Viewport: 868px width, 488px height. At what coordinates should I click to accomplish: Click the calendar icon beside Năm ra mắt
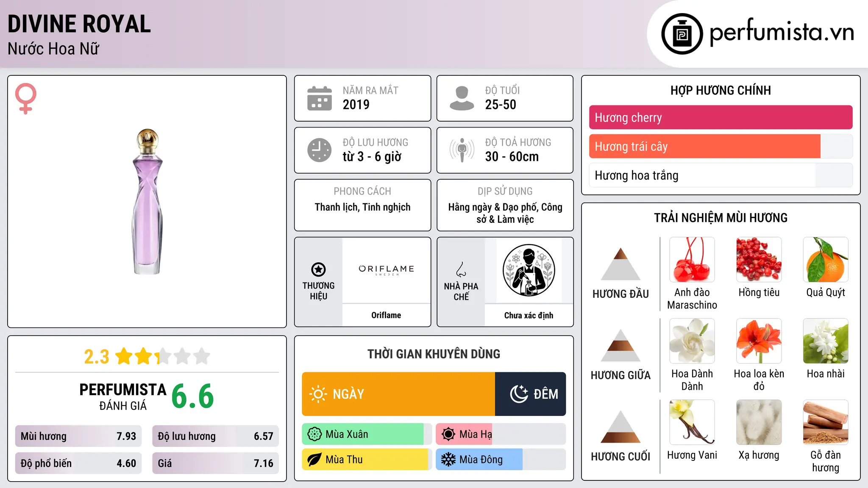point(320,98)
